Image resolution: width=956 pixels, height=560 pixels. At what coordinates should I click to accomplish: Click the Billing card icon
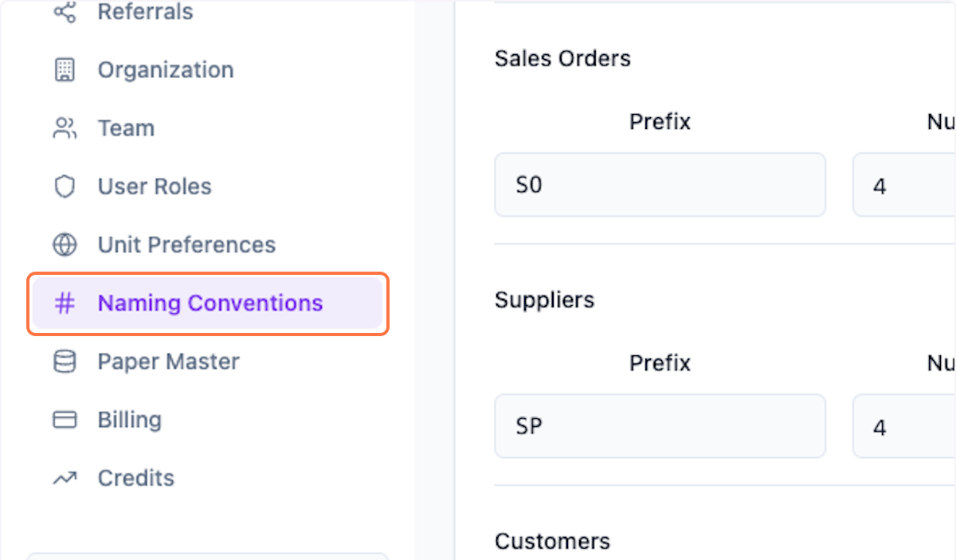point(65,420)
